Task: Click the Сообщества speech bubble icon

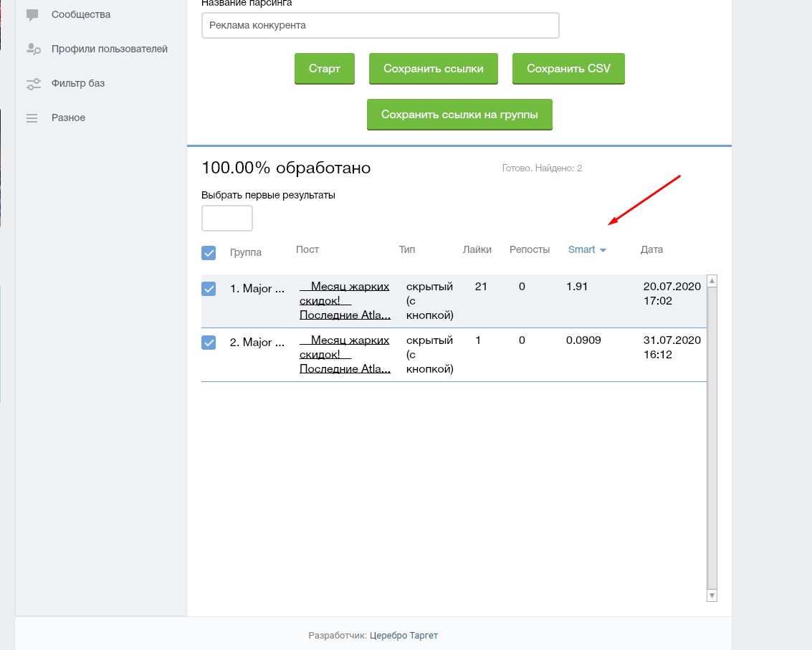Action: 32,14
